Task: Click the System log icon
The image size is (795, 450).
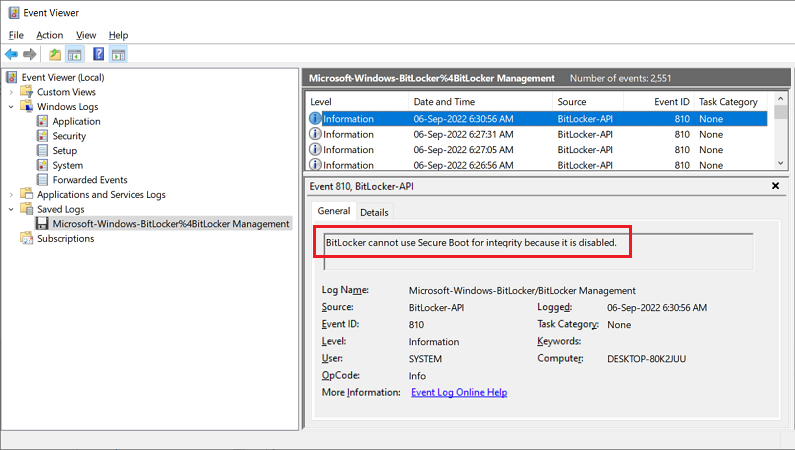Action: click(x=43, y=165)
